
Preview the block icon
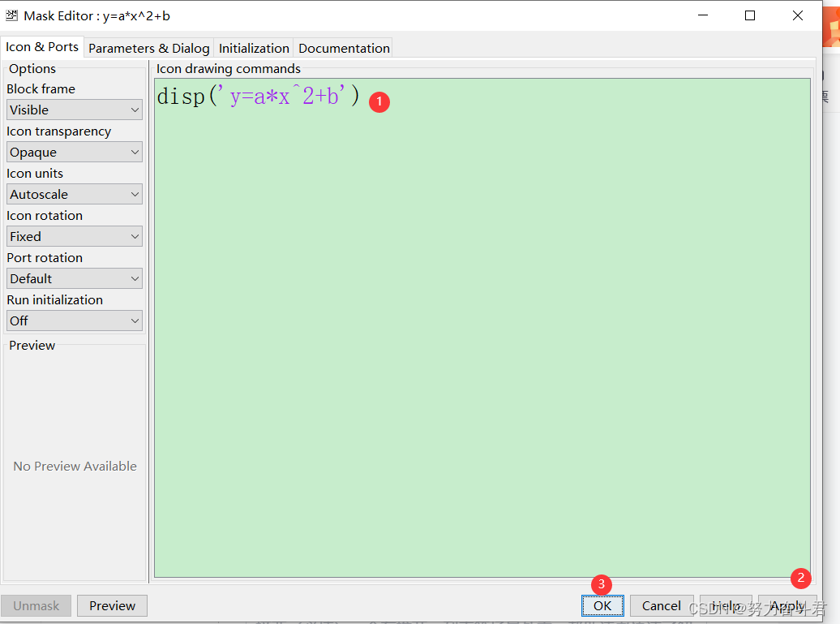tap(112, 605)
